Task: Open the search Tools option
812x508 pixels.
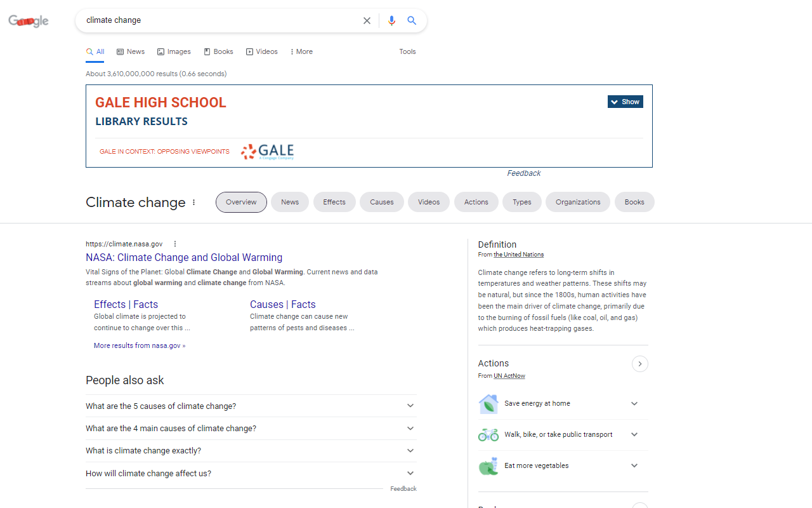Action: coord(407,52)
